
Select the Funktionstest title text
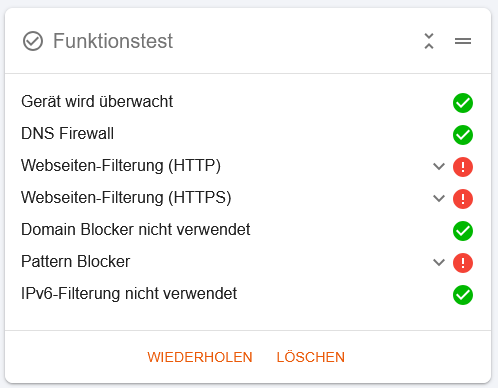coord(113,41)
